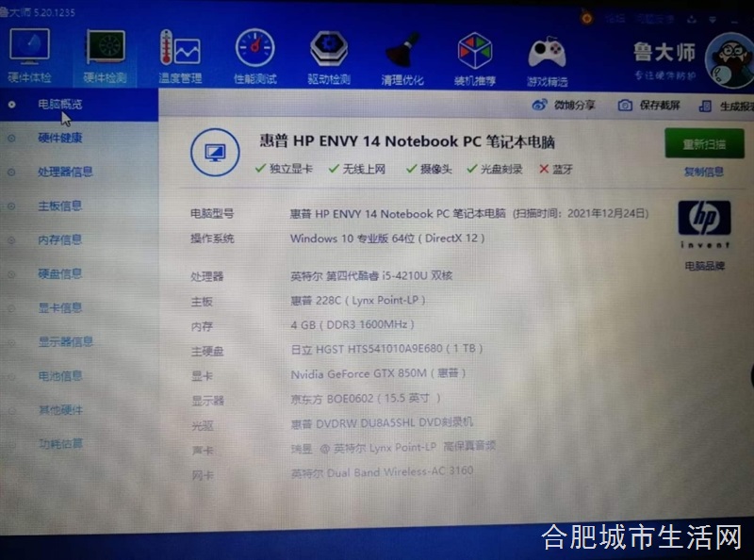Open 游戏精选 gamepad icon
The height and width of the screenshot is (560, 754).
click(548, 52)
